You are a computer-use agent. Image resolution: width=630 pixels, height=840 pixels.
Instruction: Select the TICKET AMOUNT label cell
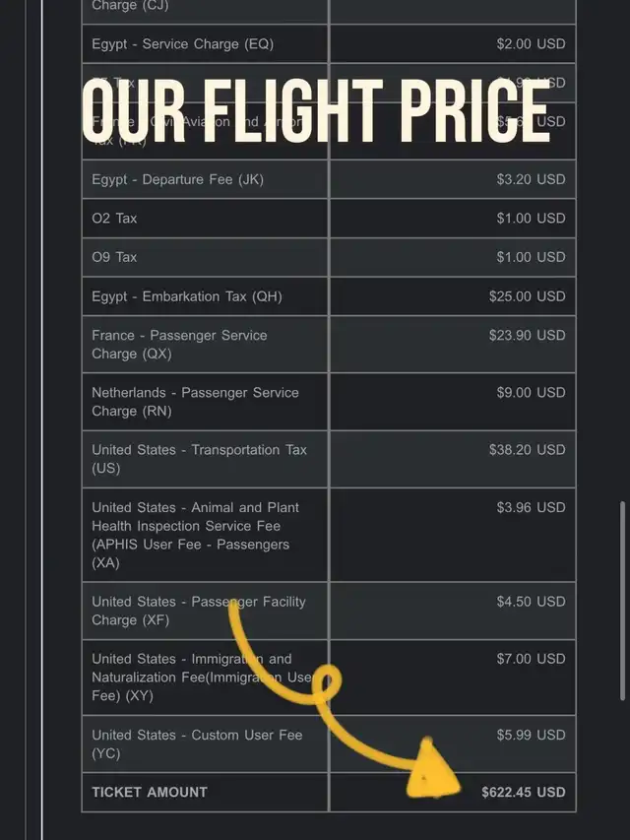click(205, 793)
